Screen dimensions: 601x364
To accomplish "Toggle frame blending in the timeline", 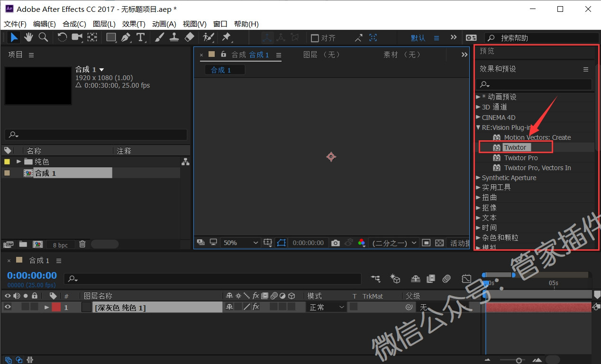I will [x=431, y=279].
